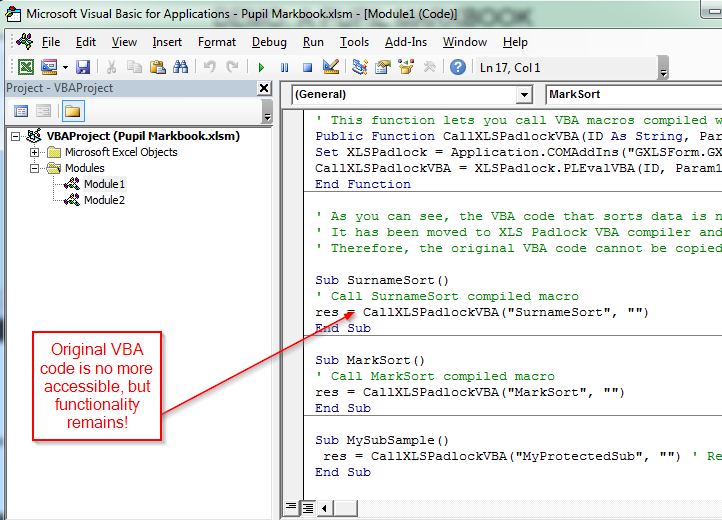722x520 pixels.
Task: Open the View menu
Action: click(x=124, y=42)
